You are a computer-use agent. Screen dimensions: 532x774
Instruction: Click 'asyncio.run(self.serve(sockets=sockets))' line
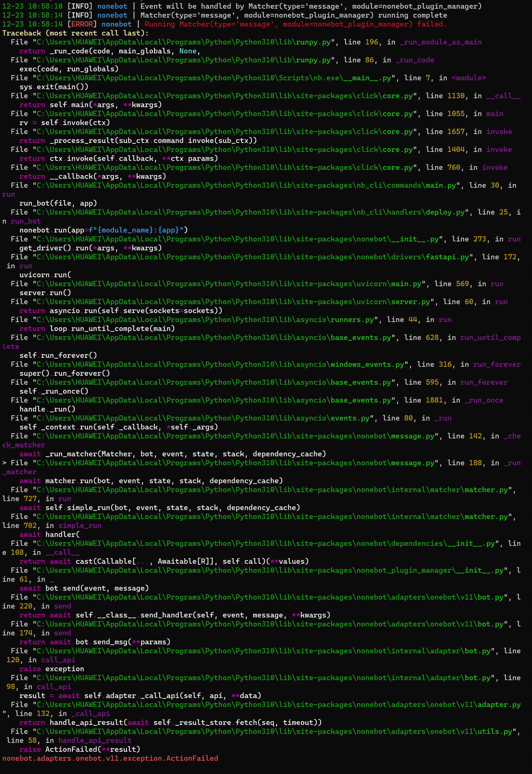tap(136, 311)
